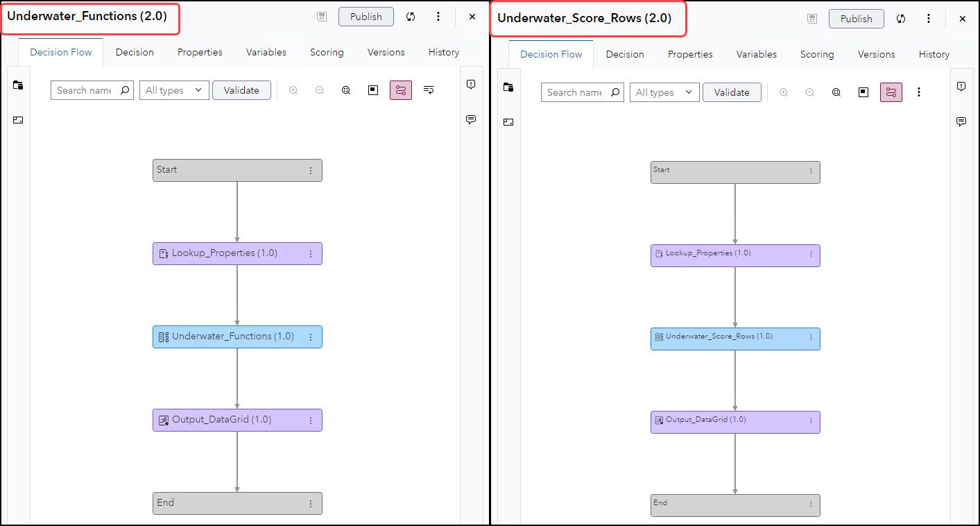Open the comments panel icon on the right edge
Image resolution: width=980 pixels, height=526 pixels.
[471, 119]
